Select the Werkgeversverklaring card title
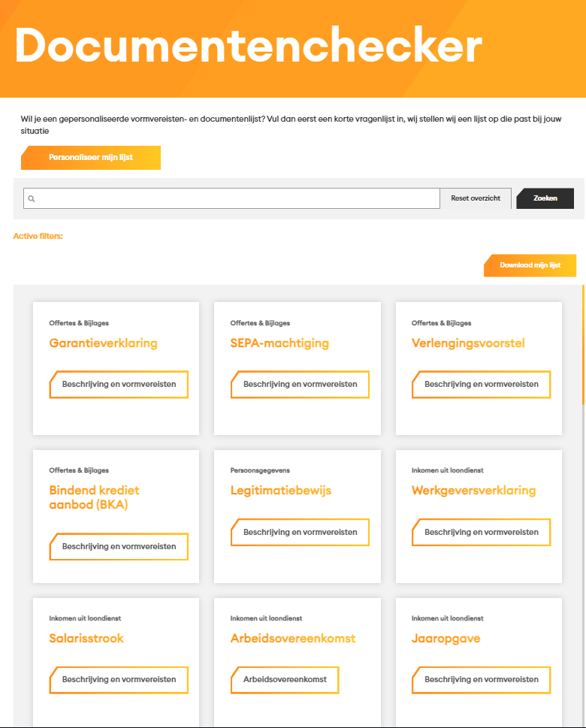Screen dimensions: 586x728 tap(473, 491)
